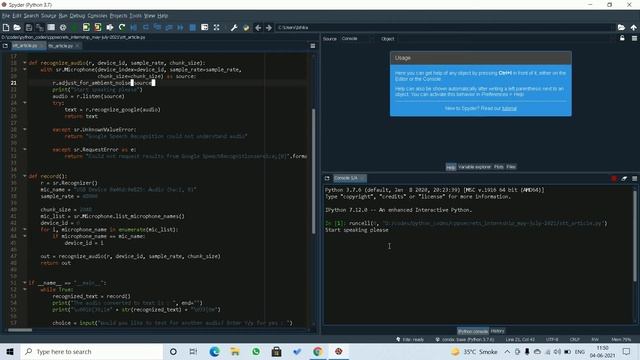
Task: Open the Edit menu
Action: point(16,16)
